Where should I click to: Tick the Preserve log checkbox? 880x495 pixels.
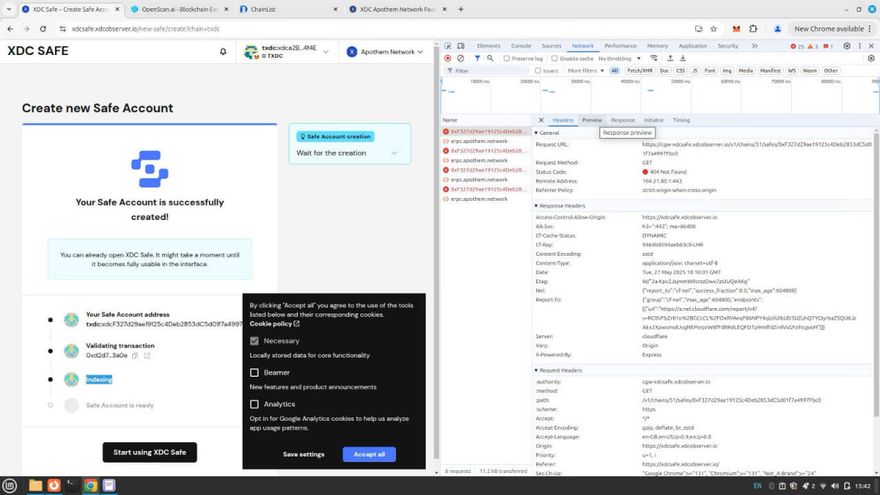pyautogui.click(x=508, y=58)
